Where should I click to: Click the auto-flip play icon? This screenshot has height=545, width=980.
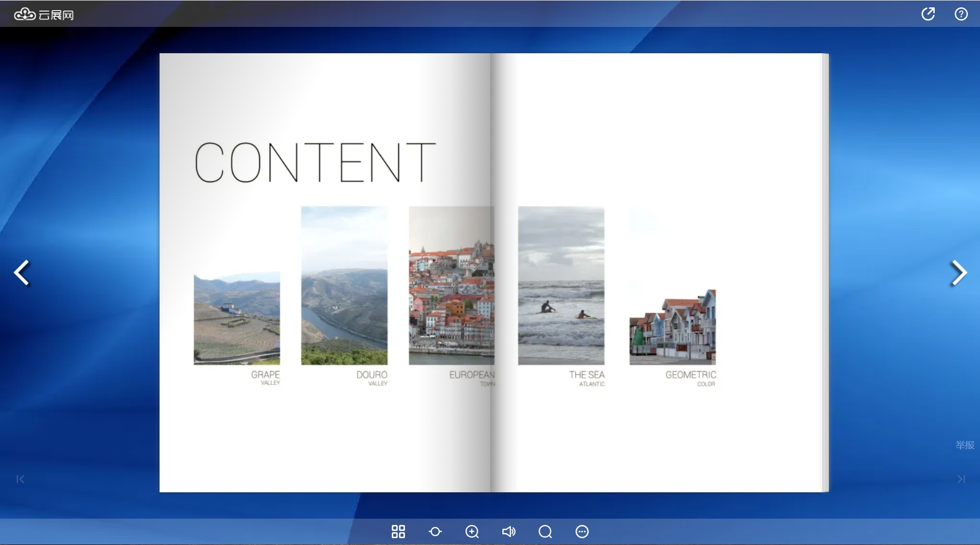(x=435, y=531)
